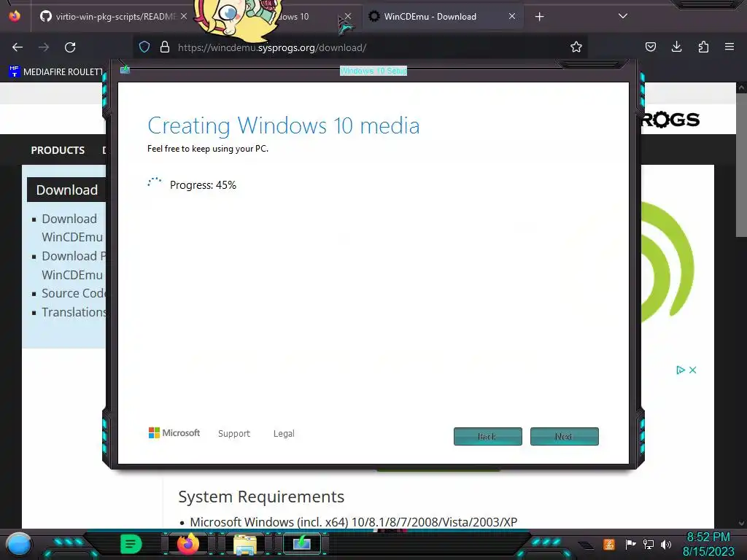
Task: Open File Explorer from the taskbar
Action: coord(245,544)
